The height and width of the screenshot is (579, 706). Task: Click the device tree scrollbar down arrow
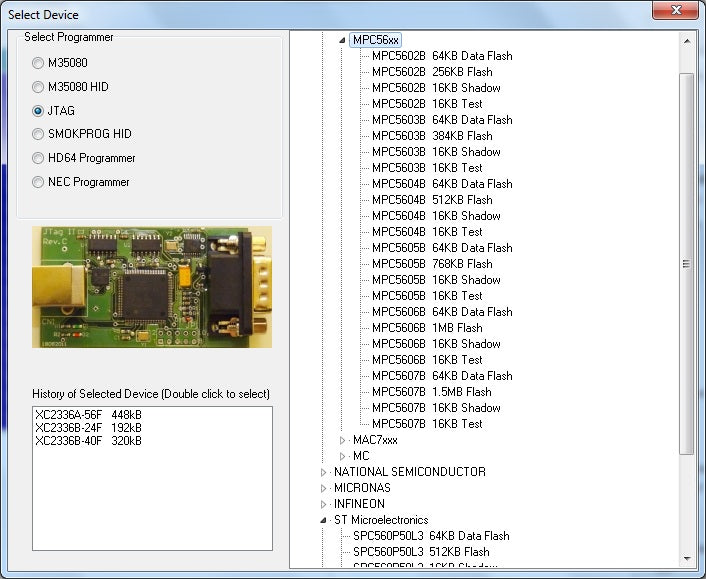[x=687, y=558]
